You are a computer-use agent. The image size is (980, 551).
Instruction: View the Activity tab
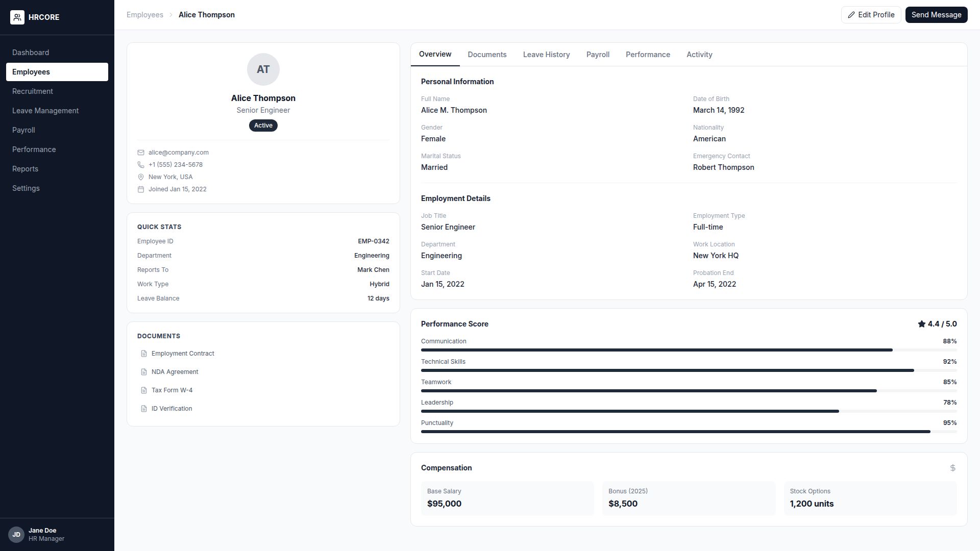[699, 55]
